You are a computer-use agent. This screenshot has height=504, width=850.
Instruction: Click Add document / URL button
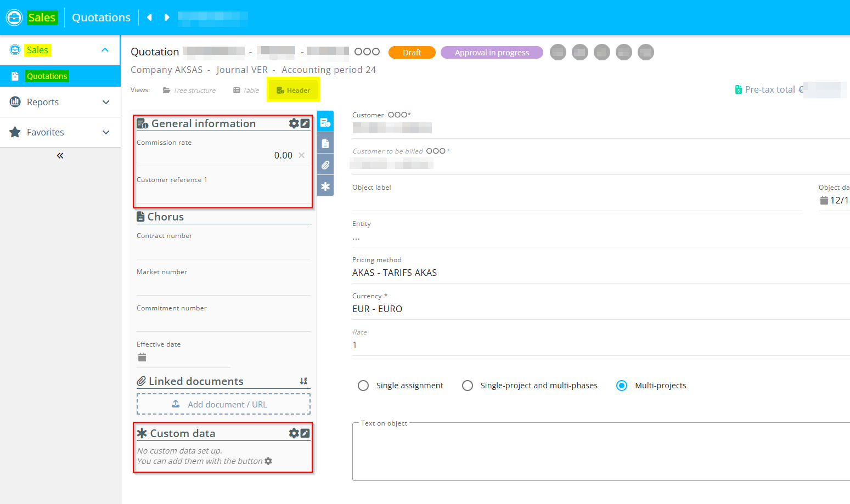coord(223,404)
